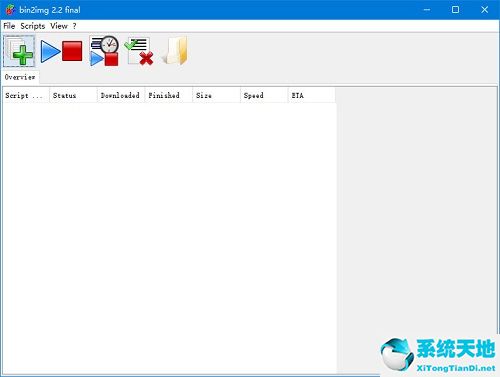Sort by the Downloaded column header
500x377 pixels.
(121, 95)
